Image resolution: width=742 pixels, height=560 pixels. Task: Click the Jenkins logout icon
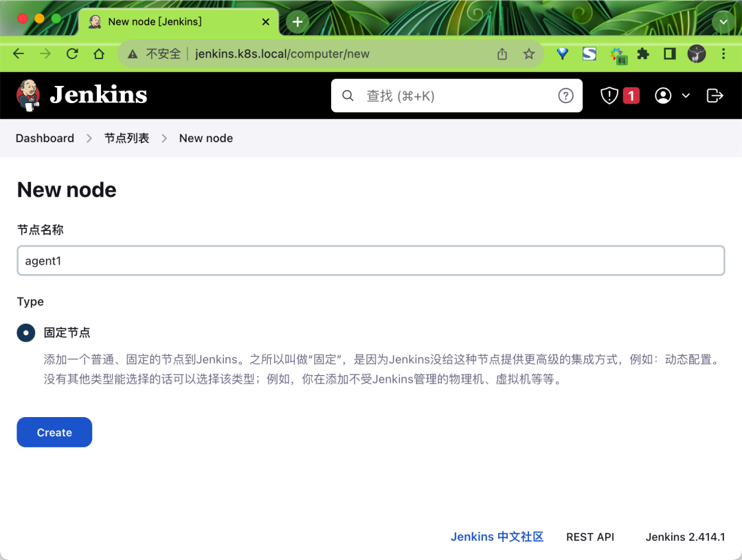click(x=715, y=96)
